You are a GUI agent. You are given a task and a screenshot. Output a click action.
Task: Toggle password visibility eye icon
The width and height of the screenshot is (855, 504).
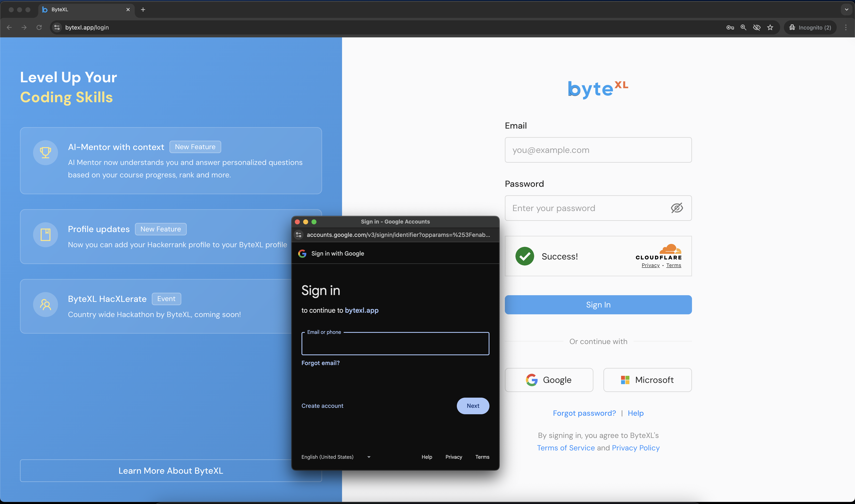pyautogui.click(x=677, y=208)
